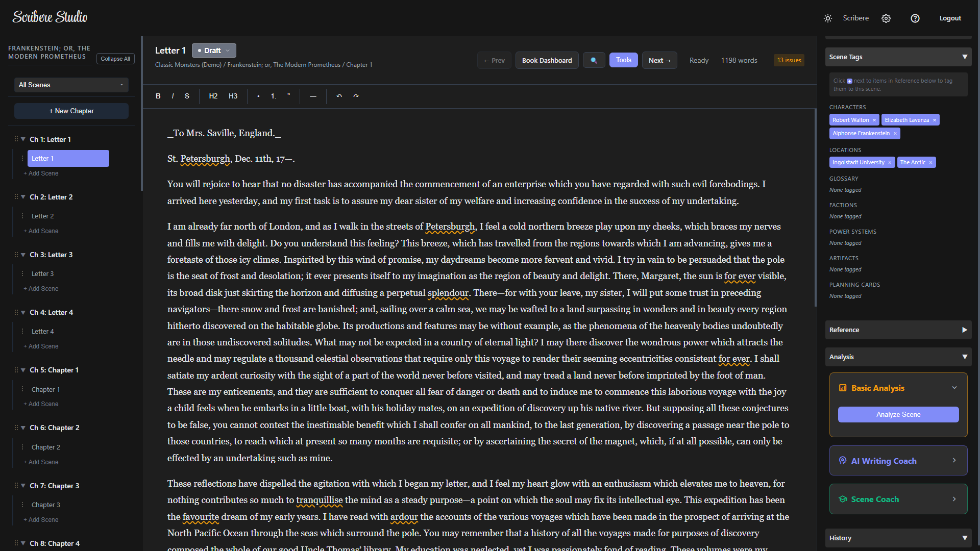Remove the Robert Walton character tag
Viewport: 980px width, 551px height.
[874, 120]
